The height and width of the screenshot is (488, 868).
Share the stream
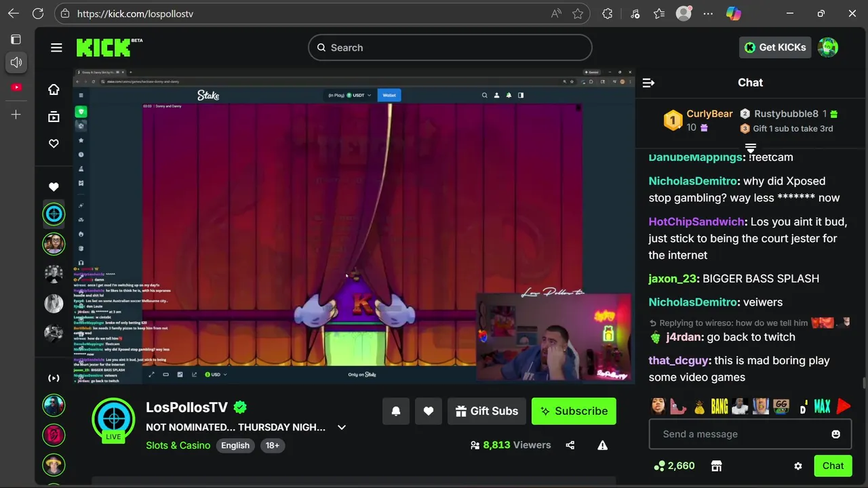point(570,445)
